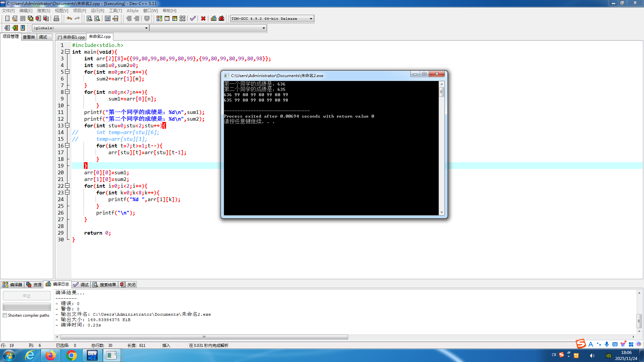Open Dev-C++ from the Windows taskbar
The image size is (644, 362).
click(x=92, y=355)
